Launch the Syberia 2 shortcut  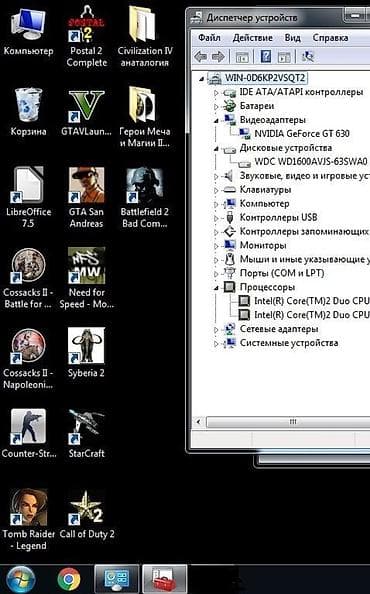coord(86,352)
